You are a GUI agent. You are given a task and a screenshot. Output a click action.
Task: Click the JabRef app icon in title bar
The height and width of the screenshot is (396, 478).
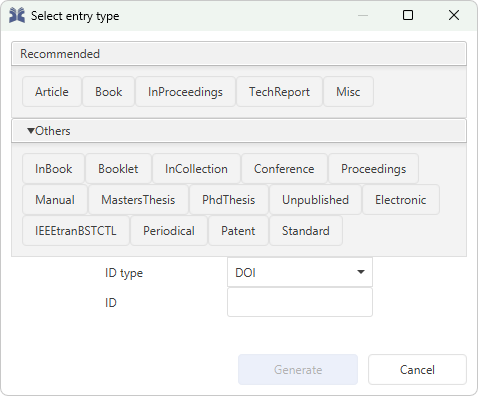point(17,16)
